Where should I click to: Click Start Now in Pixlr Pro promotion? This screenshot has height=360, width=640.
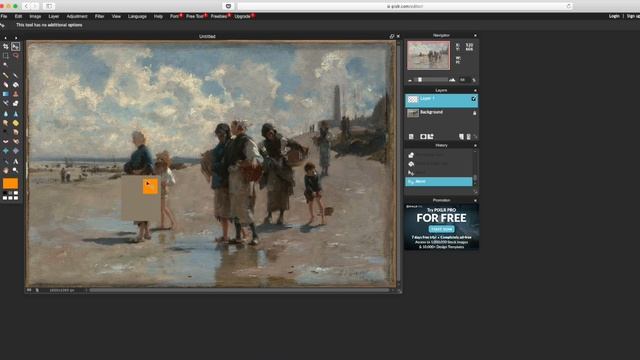[441, 229]
